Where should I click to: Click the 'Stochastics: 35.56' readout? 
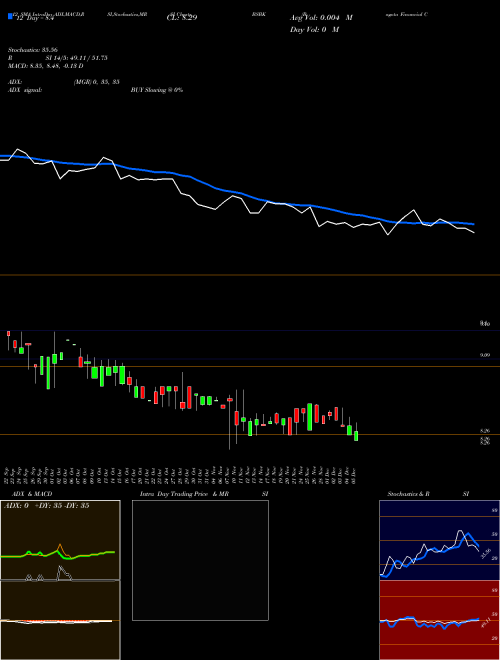click(x=32, y=50)
